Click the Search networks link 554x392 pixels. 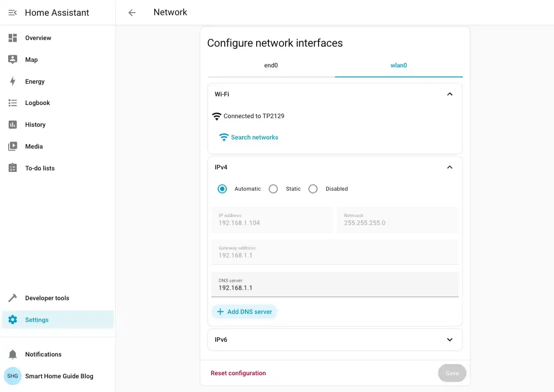pyautogui.click(x=249, y=137)
